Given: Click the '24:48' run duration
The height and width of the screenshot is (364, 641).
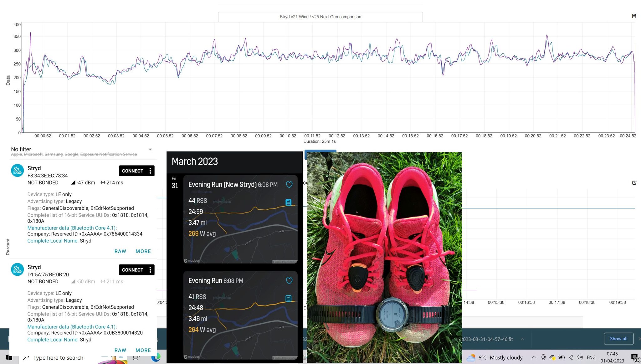Looking at the screenshot, I should [196, 308].
